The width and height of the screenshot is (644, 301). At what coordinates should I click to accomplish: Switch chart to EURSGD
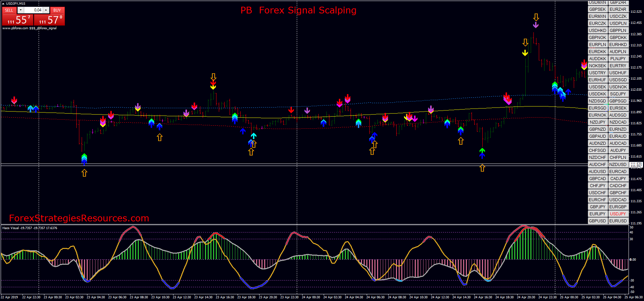click(598, 108)
